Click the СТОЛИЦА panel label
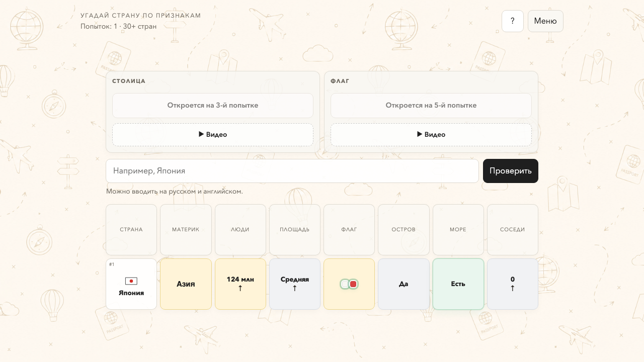 [x=129, y=81]
